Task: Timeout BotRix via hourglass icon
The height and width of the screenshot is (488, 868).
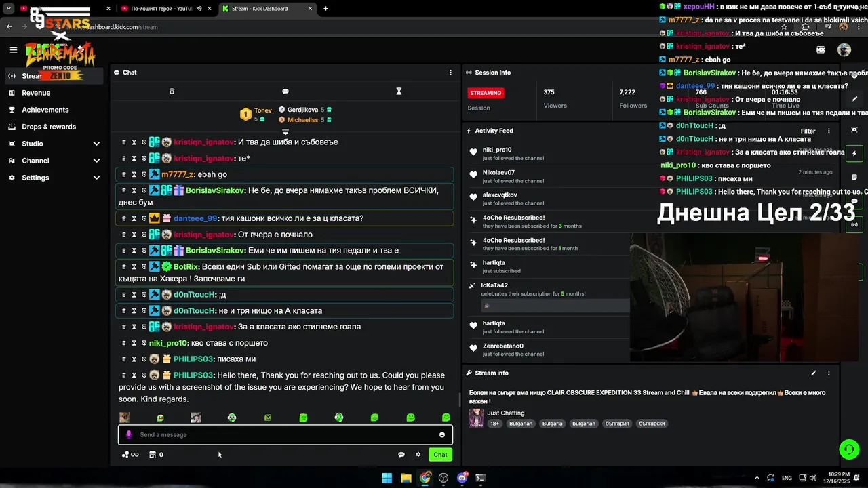Action: coord(134,266)
